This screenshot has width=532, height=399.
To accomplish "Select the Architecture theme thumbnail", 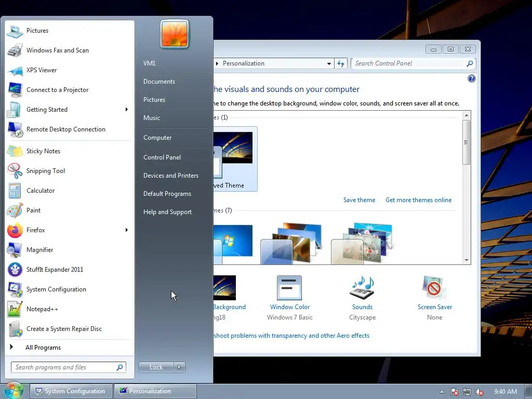I will pos(290,244).
